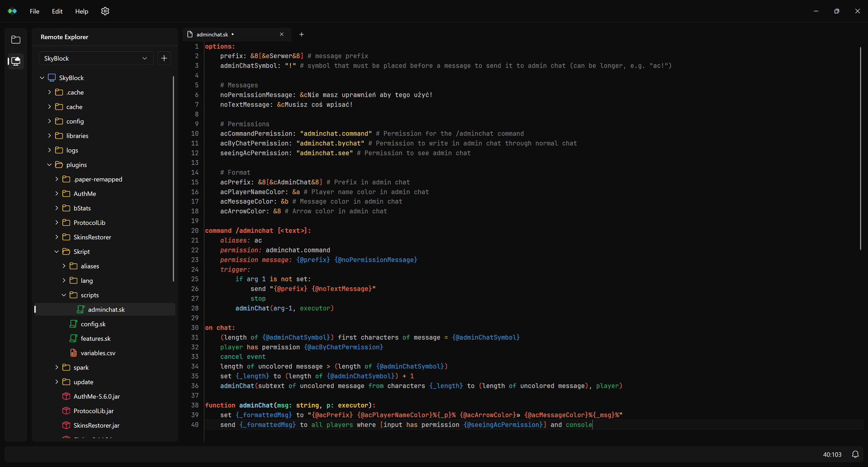Collapse the Skript folder chevron

[56, 252]
